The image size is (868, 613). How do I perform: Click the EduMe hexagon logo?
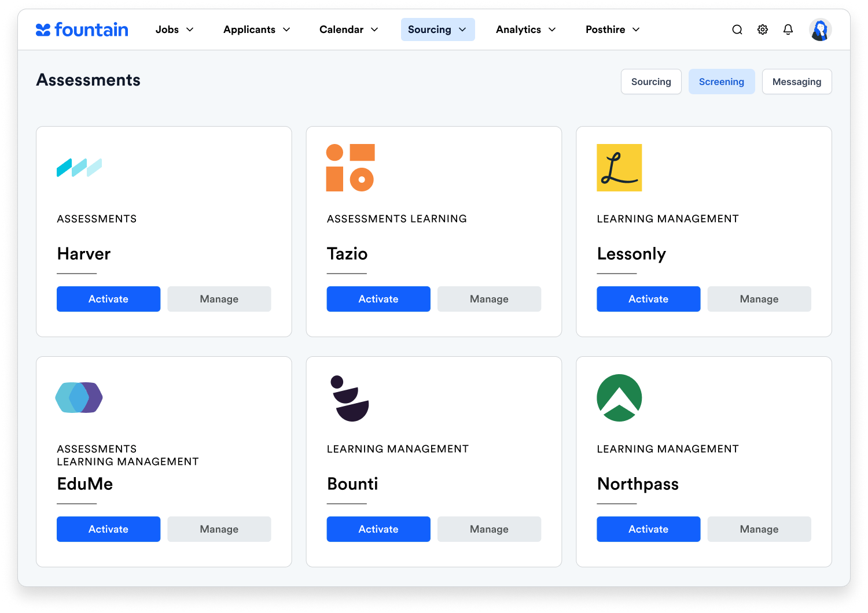[x=79, y=398]
